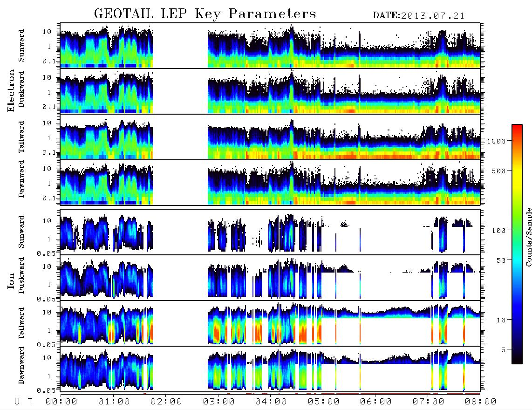Click the Ion Duskward spectrogram panel
Image resolution: width=532 pixels, height=410 pixels.
tap(270, 278)
